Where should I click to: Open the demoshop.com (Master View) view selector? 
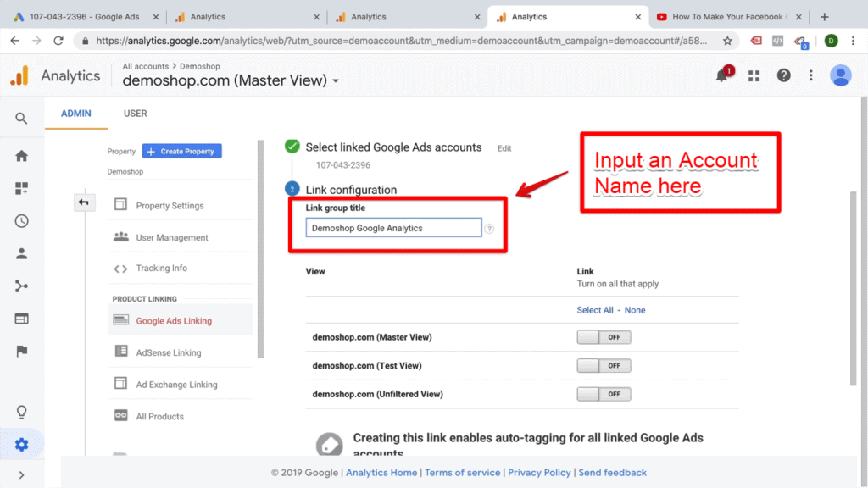pos(231,80)
